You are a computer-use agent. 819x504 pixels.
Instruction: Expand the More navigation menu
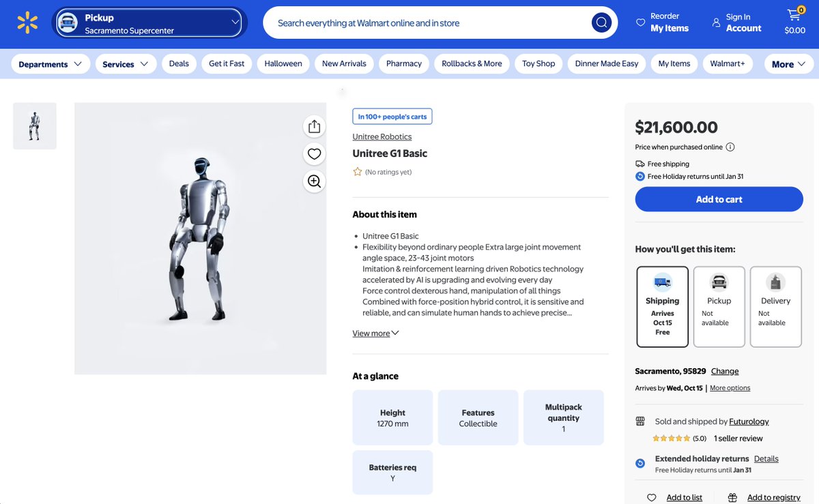789,64
